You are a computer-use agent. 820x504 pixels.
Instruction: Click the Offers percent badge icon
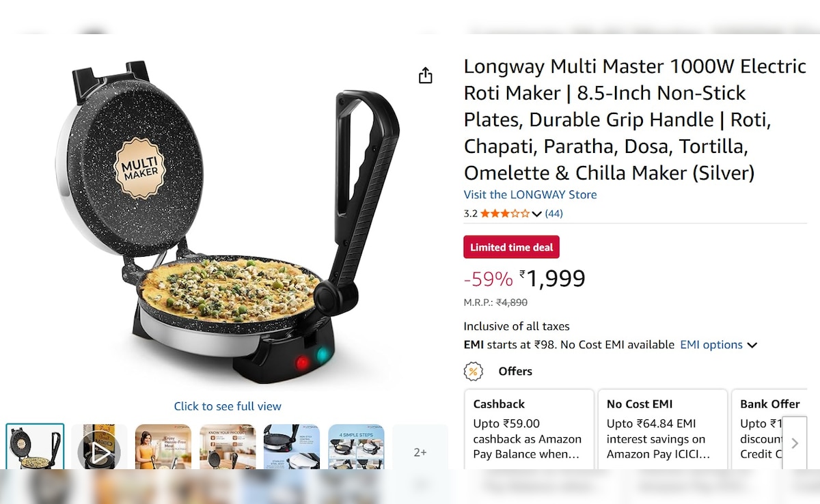[473, 372]
